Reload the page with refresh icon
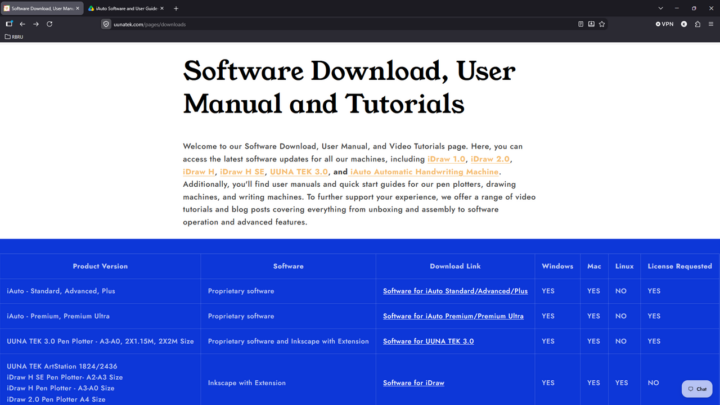 coord(50,24)
